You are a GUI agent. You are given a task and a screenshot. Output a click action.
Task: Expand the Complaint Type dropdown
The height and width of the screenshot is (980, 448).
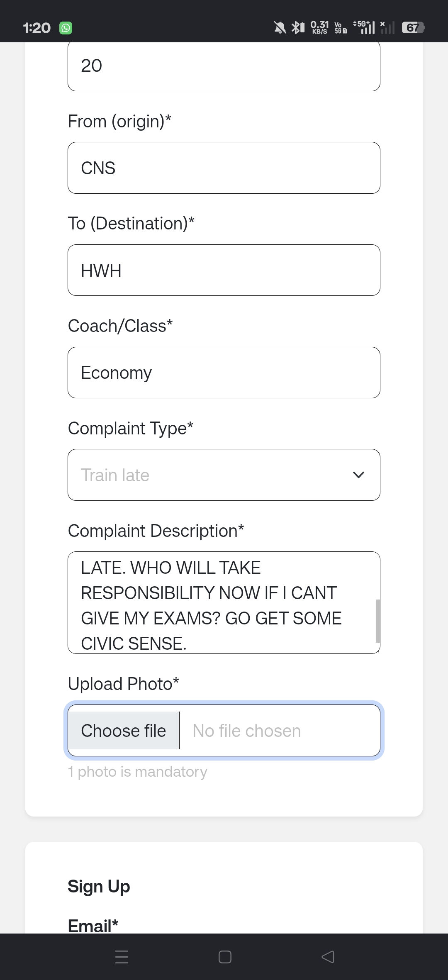tap(224, 475)
